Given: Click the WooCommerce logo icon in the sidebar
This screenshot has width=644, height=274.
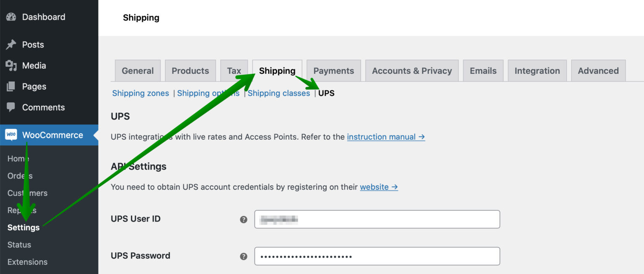Looking at the screenshot, I should (x=11, y=135).
